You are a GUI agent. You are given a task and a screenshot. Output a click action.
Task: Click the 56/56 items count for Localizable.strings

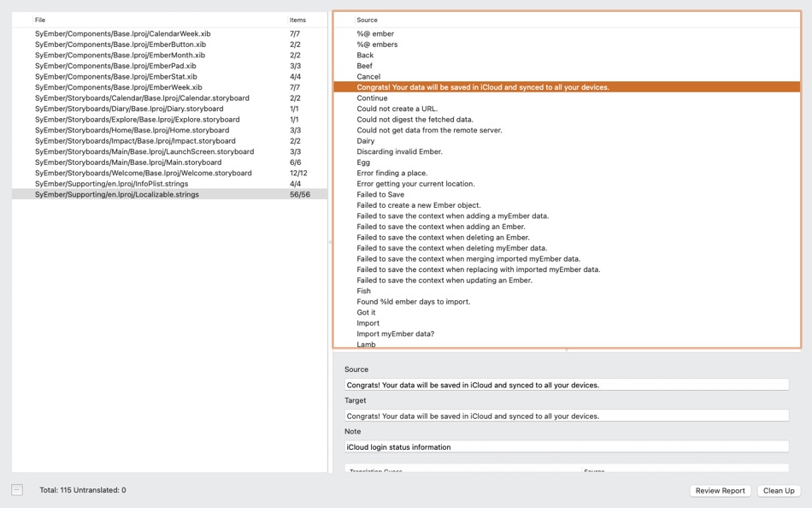click(300, 194)
